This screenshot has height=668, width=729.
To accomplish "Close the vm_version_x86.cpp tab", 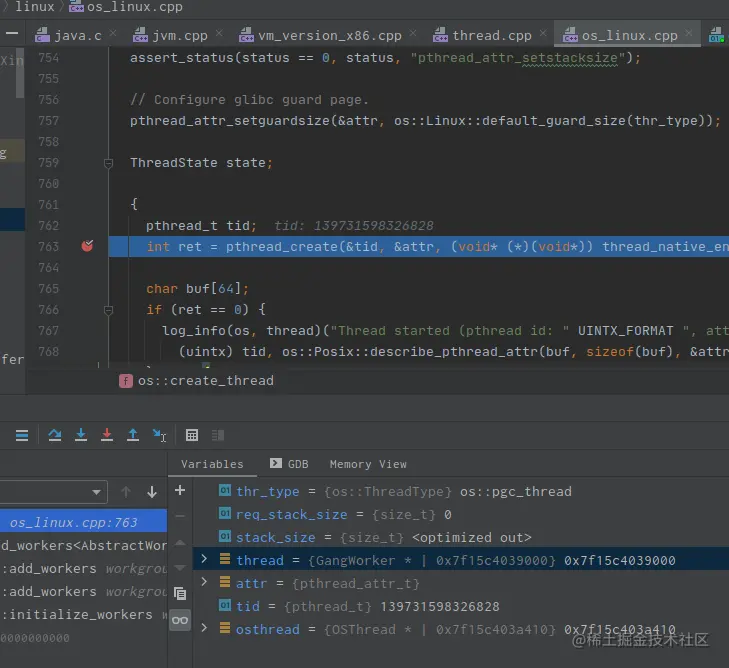I will click(x=413, y=33).
